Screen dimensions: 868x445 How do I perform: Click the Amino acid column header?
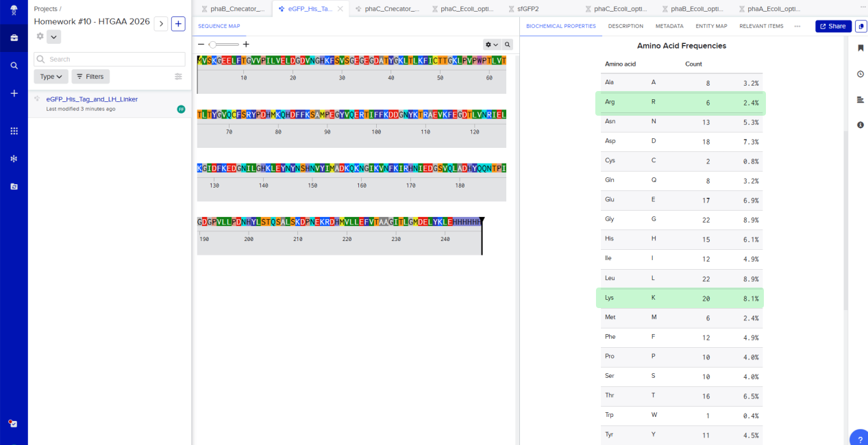620,64
